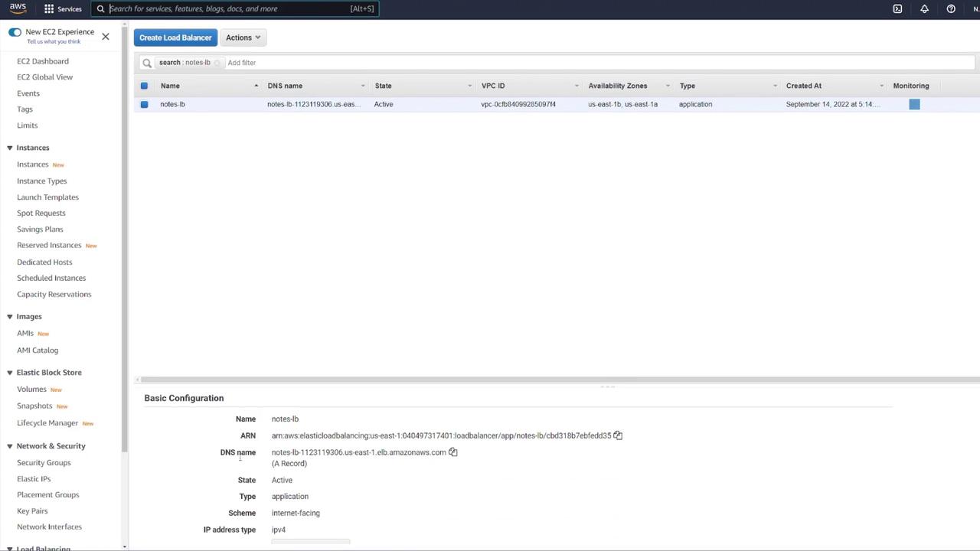
Task: Open the Tags page
Action: click(x=24, y=109)
